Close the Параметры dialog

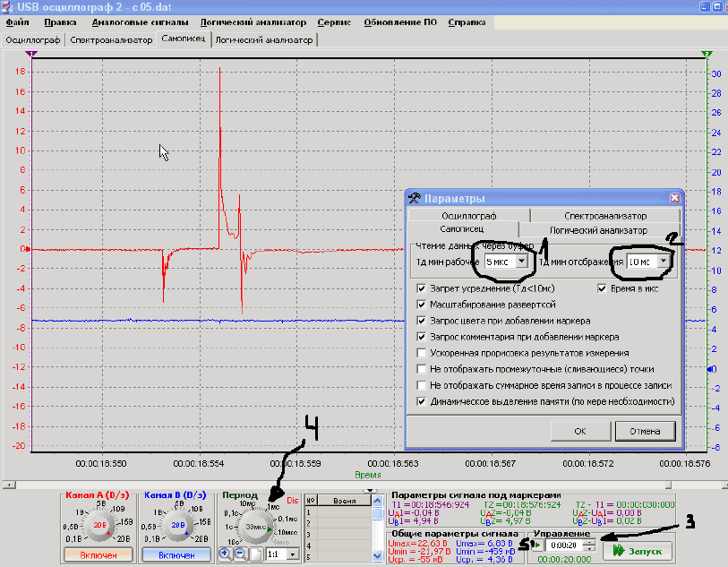click(x=674, y=198)
